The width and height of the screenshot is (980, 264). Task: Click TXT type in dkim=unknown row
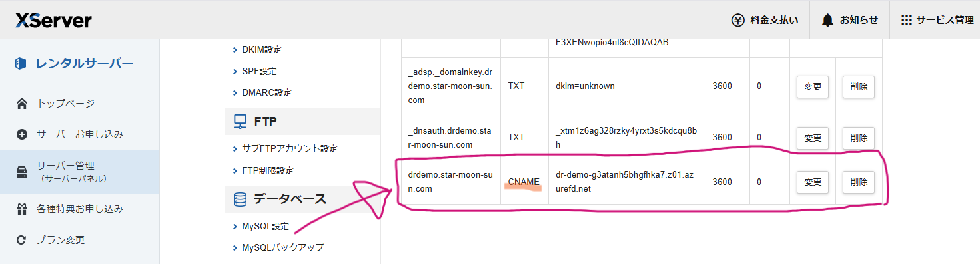(516, 86)
